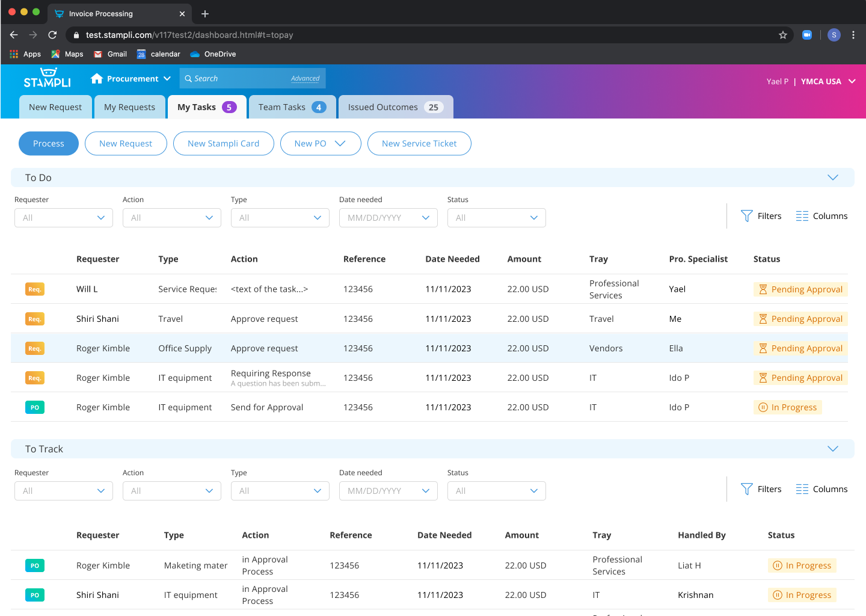Viewport: 866px width, 616px height.
Task: Expand the YMCA USA account menu
Action: click(852, 81)
